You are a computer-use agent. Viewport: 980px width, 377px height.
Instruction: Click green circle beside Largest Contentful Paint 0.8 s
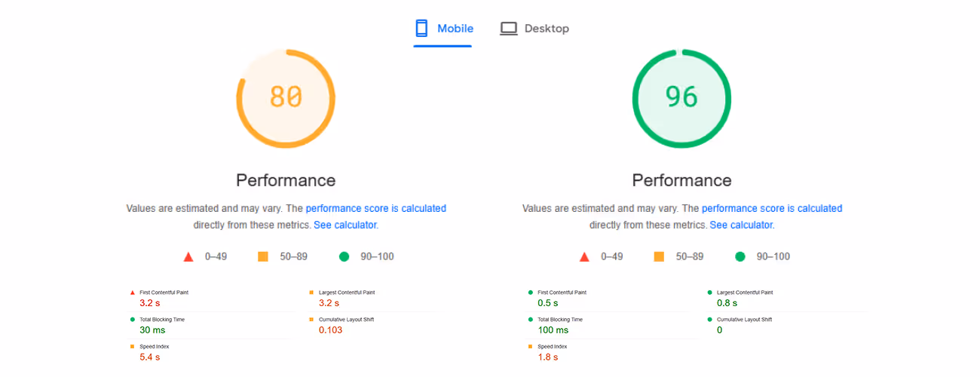pos(709,292)
